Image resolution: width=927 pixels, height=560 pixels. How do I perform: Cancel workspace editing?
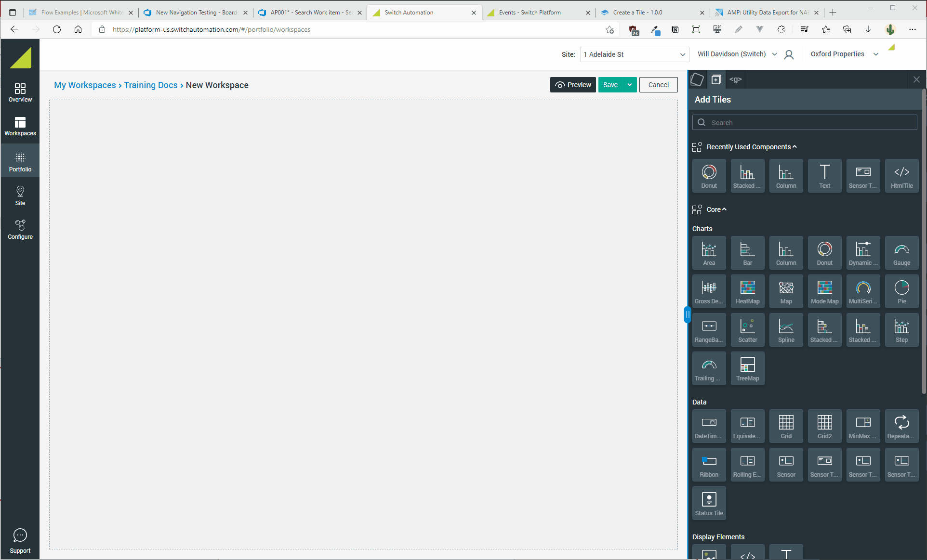[658, 85]
